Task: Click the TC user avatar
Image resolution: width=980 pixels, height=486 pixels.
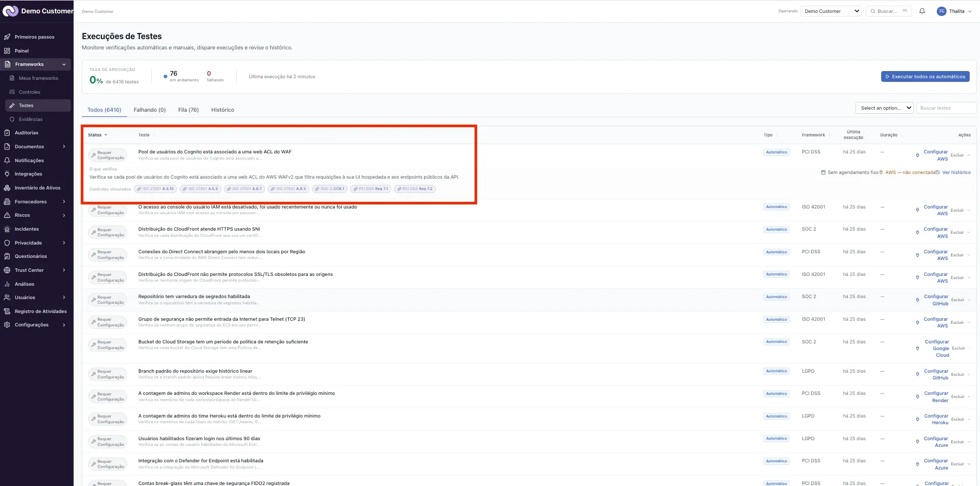Action: click(x=941, y=11)
